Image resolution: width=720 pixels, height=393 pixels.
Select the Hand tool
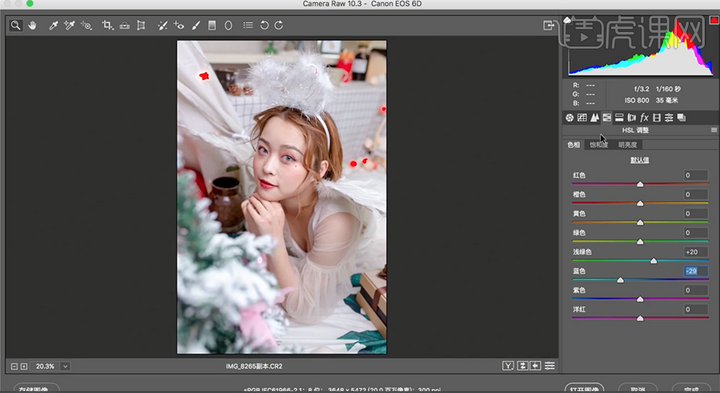pyautogui.click(x=32, y=25)
